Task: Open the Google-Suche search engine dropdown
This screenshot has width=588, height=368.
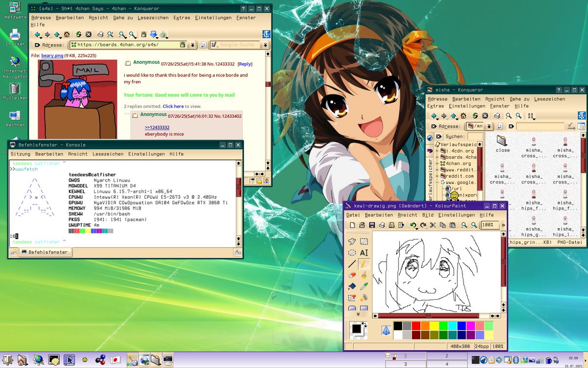Action: click(265, 45)
